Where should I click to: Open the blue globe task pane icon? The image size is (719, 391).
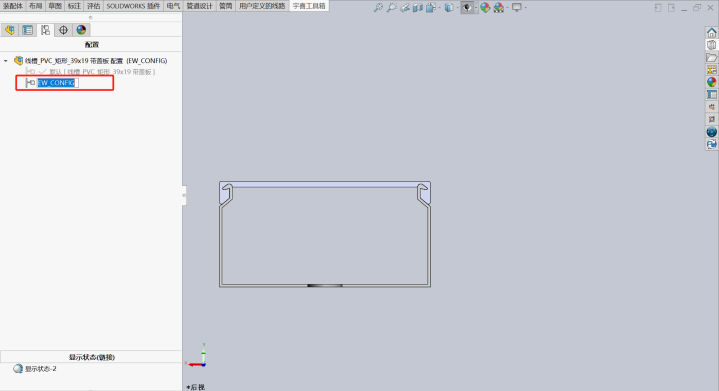pyautogui.click(x=711, y=132)
